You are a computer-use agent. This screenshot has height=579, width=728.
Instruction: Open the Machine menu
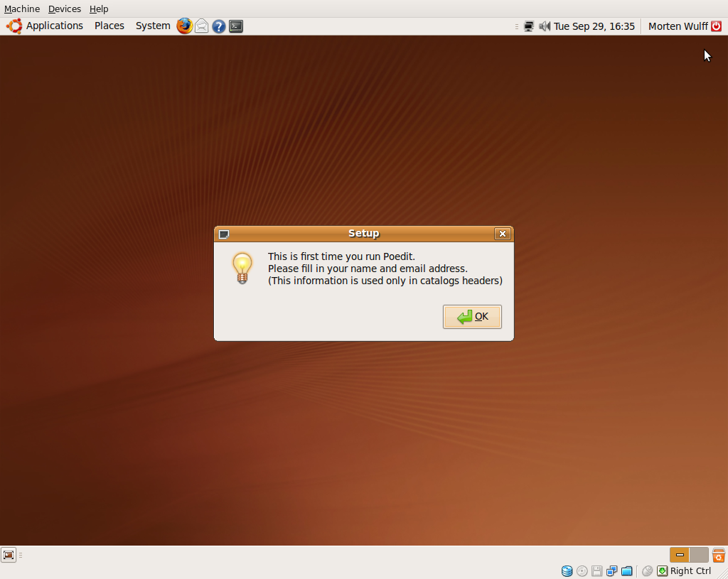point(22,9)
